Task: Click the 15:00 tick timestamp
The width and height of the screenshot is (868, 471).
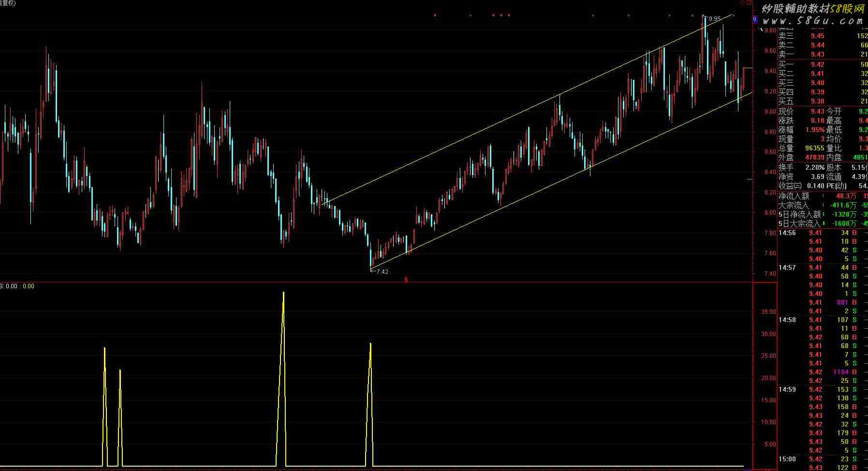Action: coord(787,459)
